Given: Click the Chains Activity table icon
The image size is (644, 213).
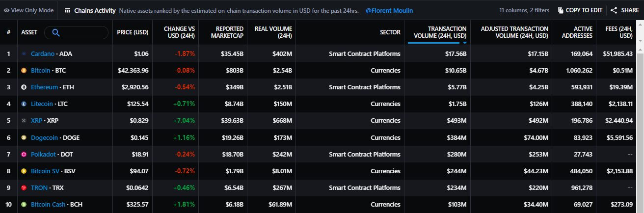Looking at the screenshot, I should (68, 10).
